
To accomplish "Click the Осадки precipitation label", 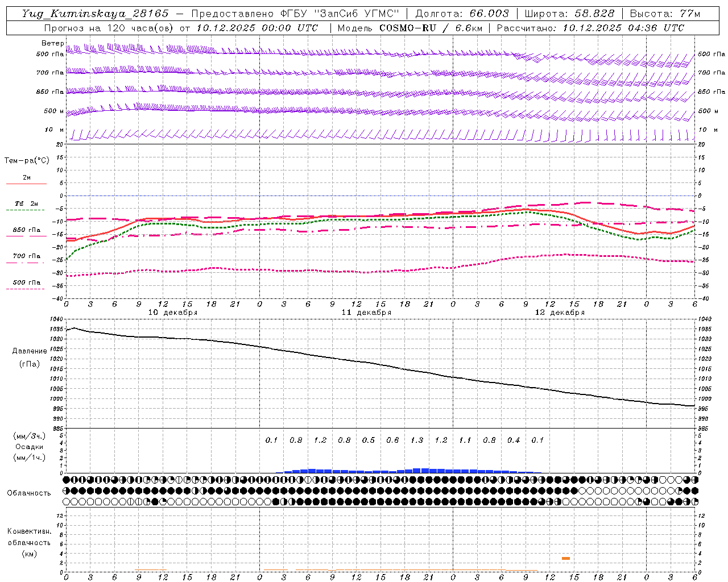I will pos(29,447).
